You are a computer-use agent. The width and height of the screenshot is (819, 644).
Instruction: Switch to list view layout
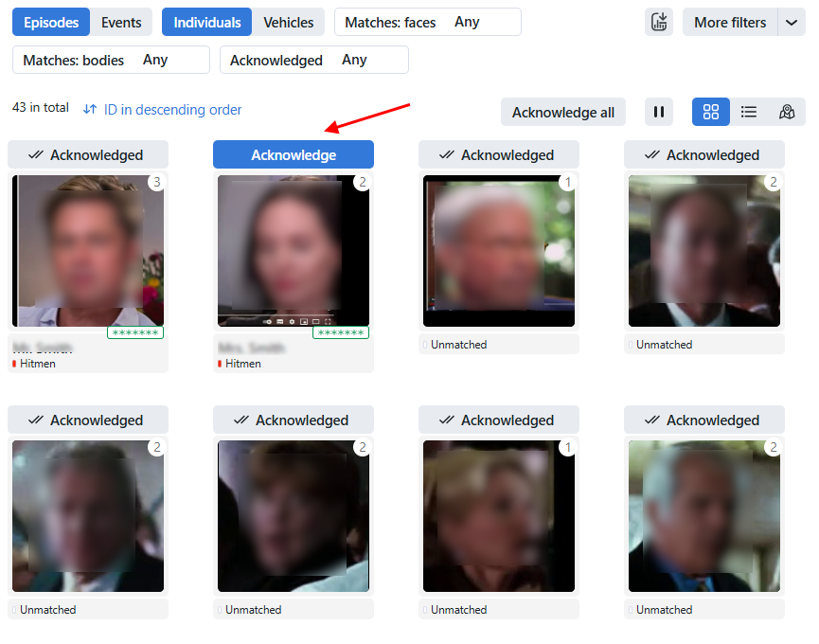[x=749, y=112]
